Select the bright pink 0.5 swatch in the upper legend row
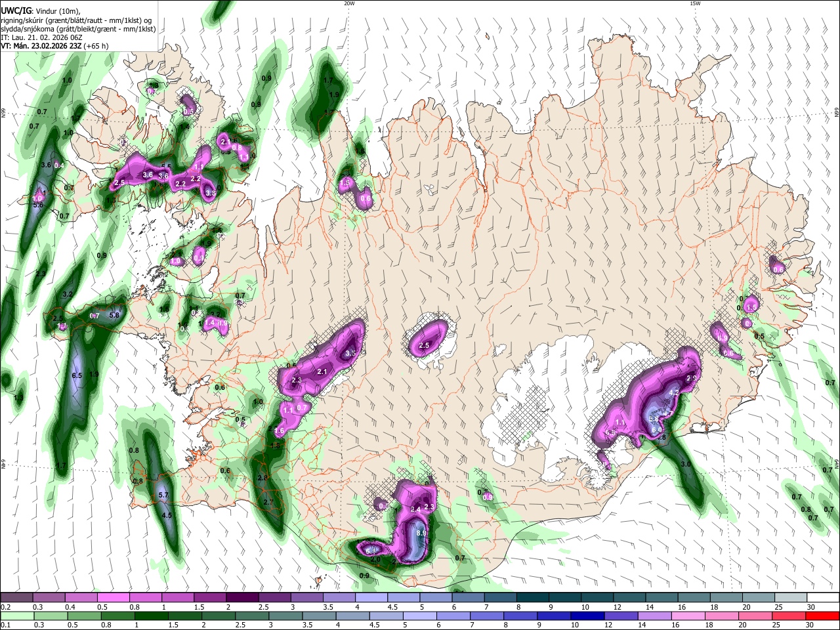The height and width of the screenshot is (630, 840). point(114,598)
